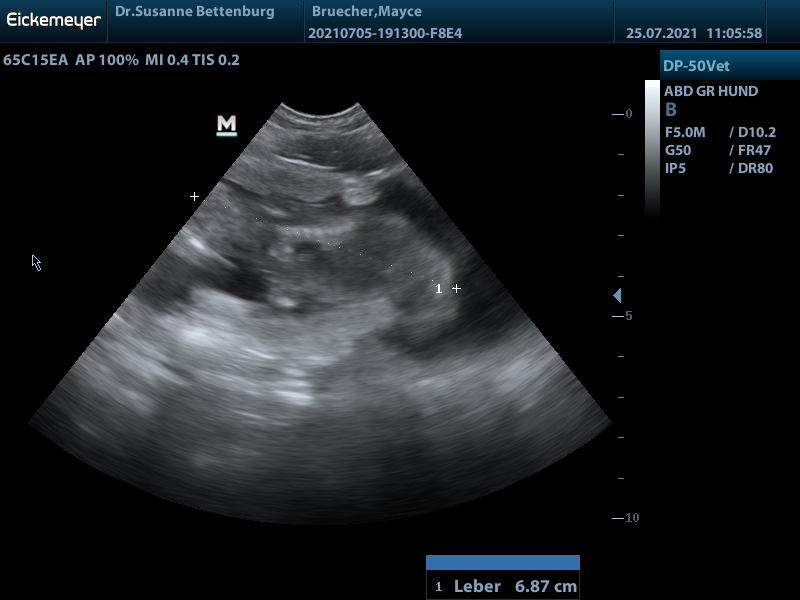Screen dimensions: 800x600
Task: Select the Leber 6.87 cm measurement result
Action: (x=503, y=586)
